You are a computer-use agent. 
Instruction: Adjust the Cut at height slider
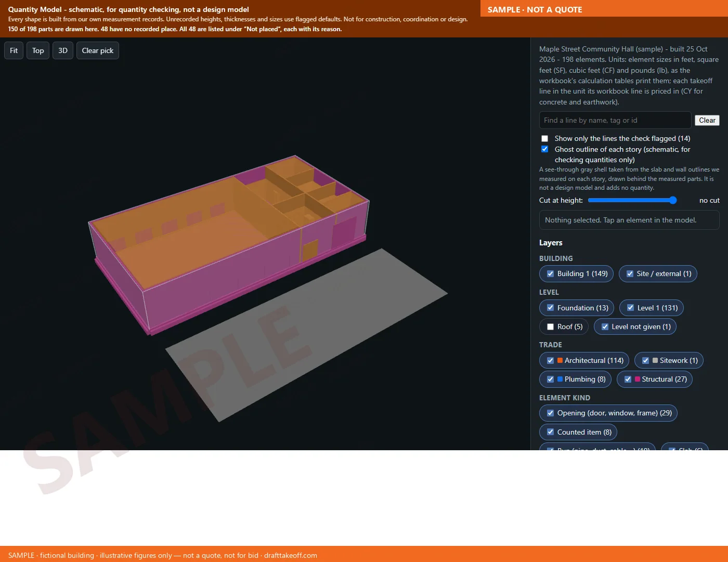632,200
